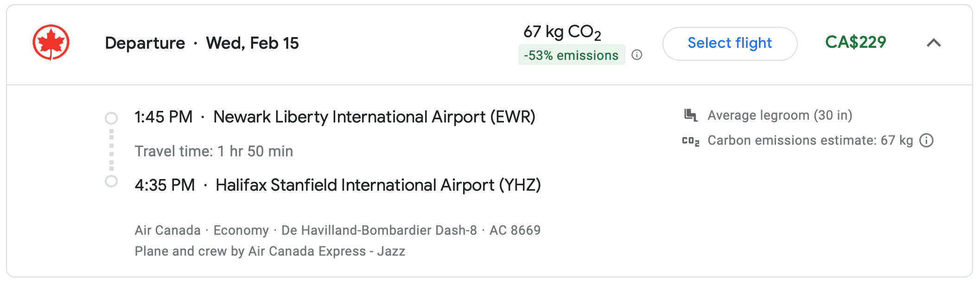Click Halifax Stanfield International Airport (YHZ)
This screenshot has width=980, height=283.
pos(378,185)
